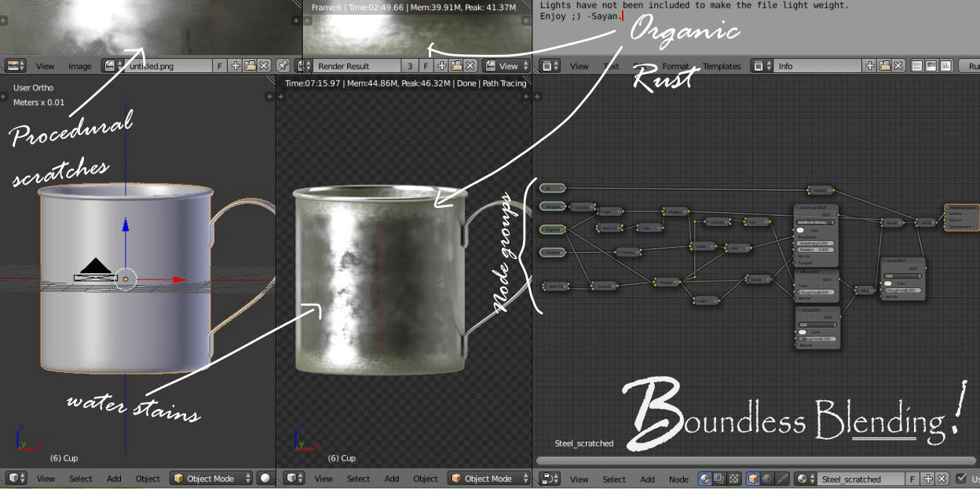Toggle the Use Nodes checkbox
Screen dimensions: 980x489
[961, 478]
